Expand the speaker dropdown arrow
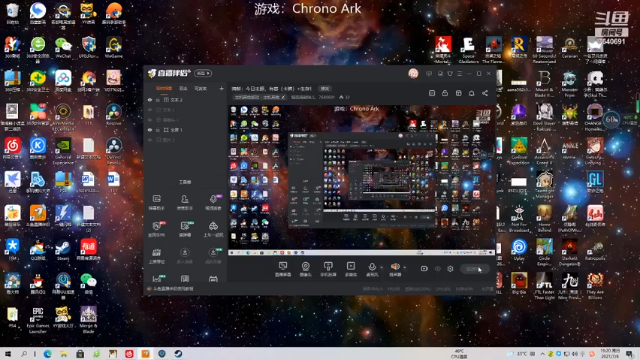This screenshot has height=360, width=640. point(404,268)
